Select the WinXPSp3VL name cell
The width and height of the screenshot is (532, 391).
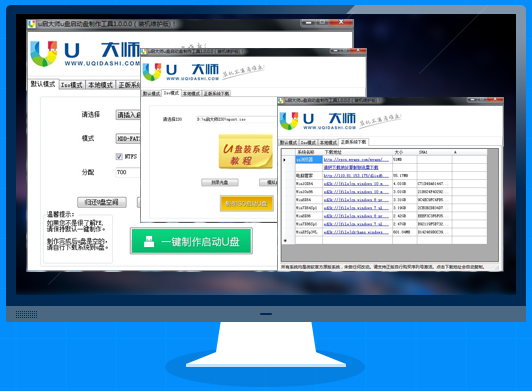click(x=309, y=232)
